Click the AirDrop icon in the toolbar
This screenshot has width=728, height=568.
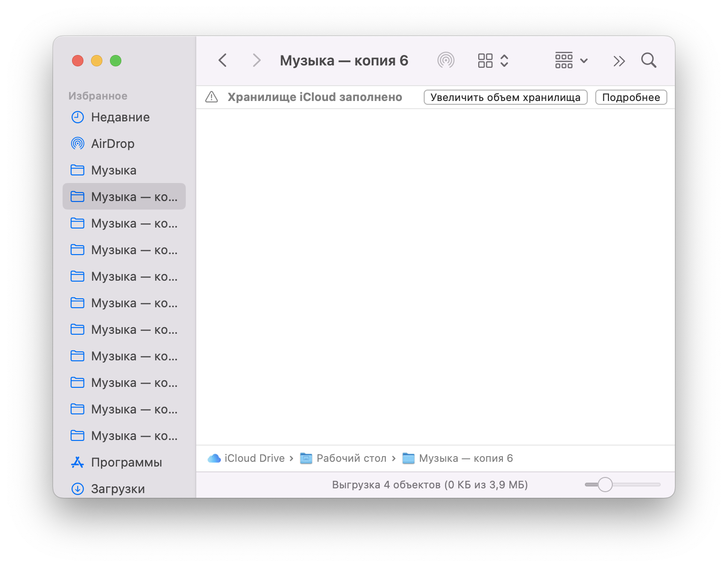point(446,61)
